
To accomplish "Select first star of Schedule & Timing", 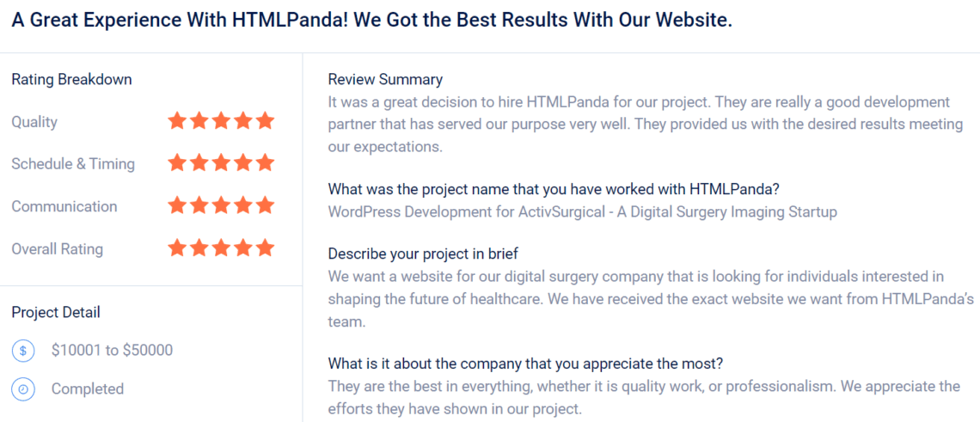I will [x=177, y=162].
